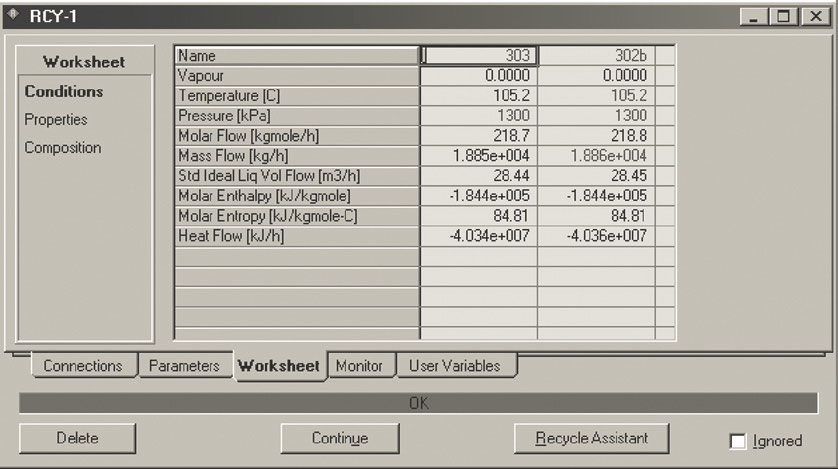This screenshot has height=469, width=838.
Task: Click the RCY-1 title bar icon
Action: coord(13,16)
